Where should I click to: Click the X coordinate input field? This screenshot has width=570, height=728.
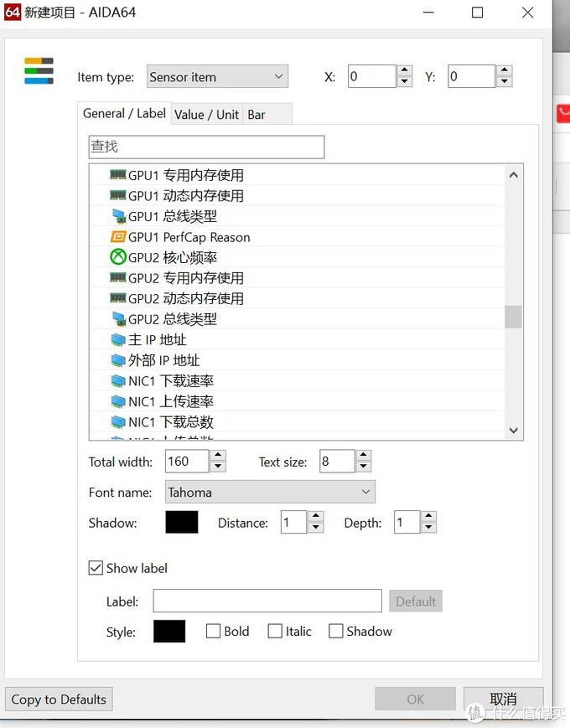click(372, 76)
